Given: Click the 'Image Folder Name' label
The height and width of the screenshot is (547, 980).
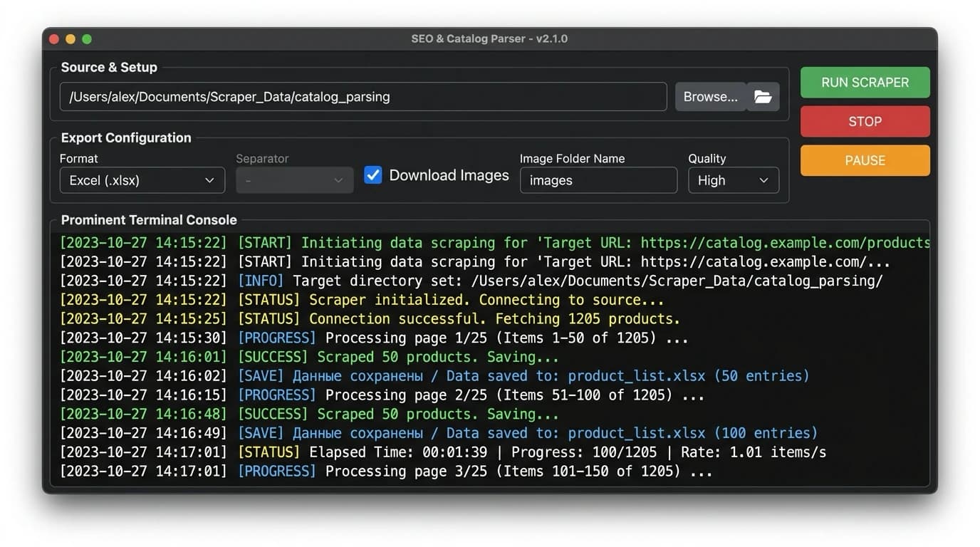Looking at the screenshot, I should tap(572, 159).
